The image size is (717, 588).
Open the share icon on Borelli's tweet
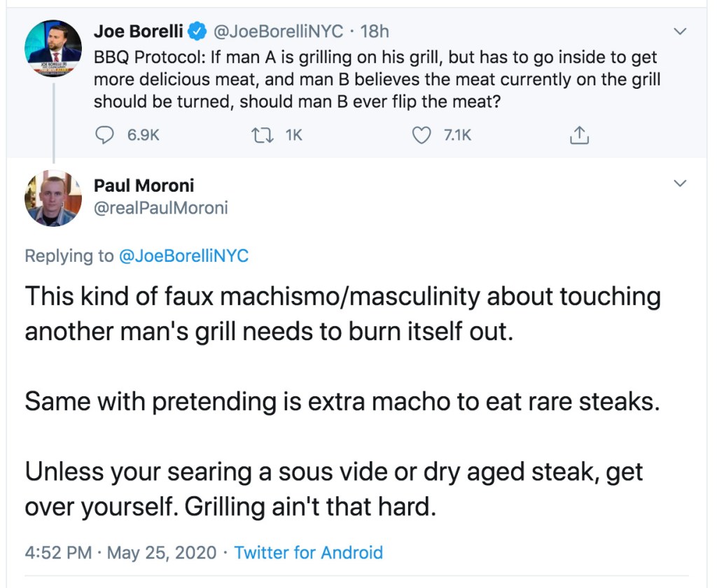578,134
